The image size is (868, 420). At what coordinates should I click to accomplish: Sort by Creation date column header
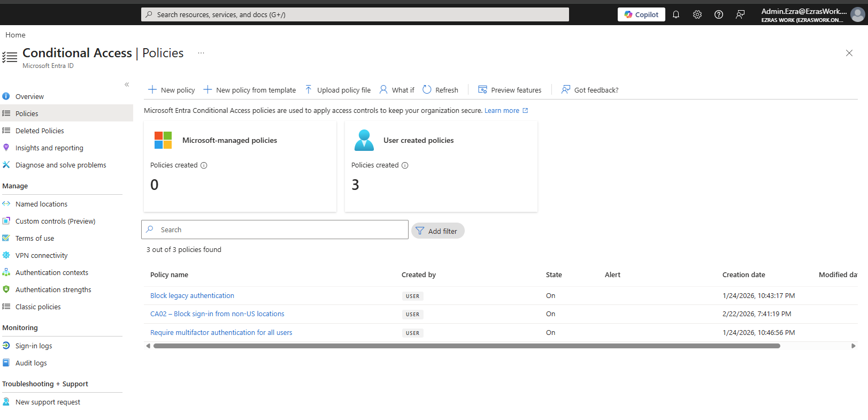coord(743,274)
